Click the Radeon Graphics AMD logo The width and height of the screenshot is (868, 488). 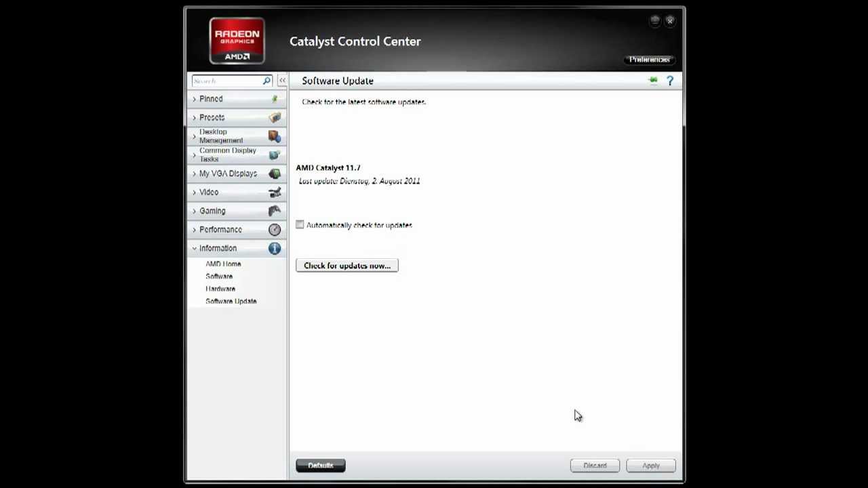(x=237, y=41)
